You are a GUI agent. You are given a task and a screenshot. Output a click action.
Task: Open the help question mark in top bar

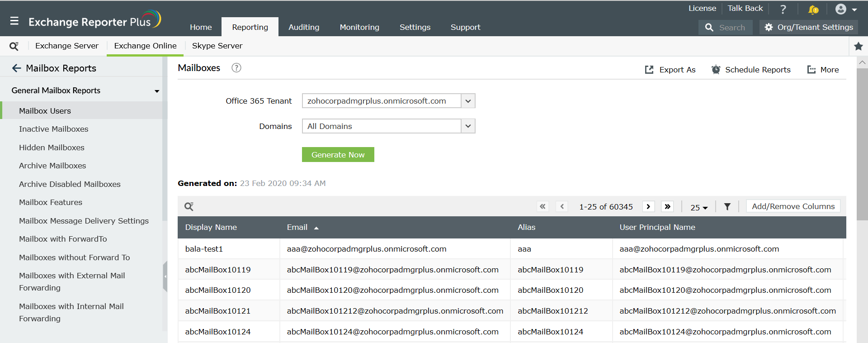pyautogui.click(x=783, y=9)
